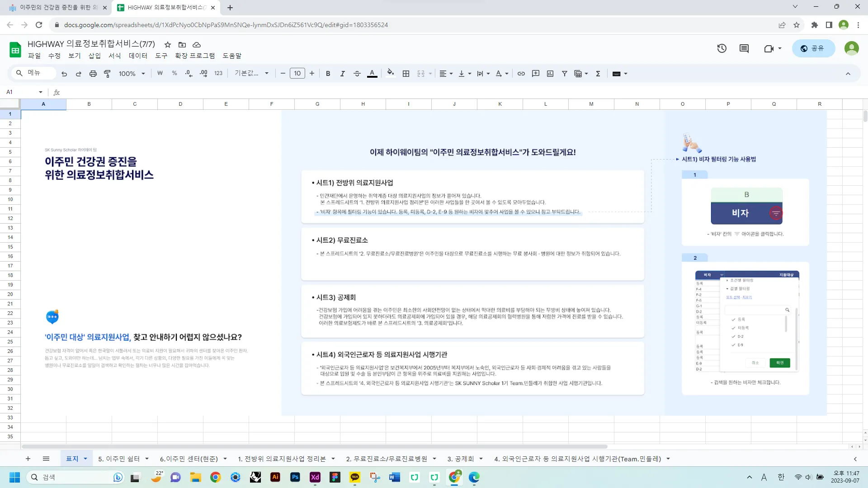
Task: Switch to the 3. 공제회 sheet tab
Action: tap(460, 459)
